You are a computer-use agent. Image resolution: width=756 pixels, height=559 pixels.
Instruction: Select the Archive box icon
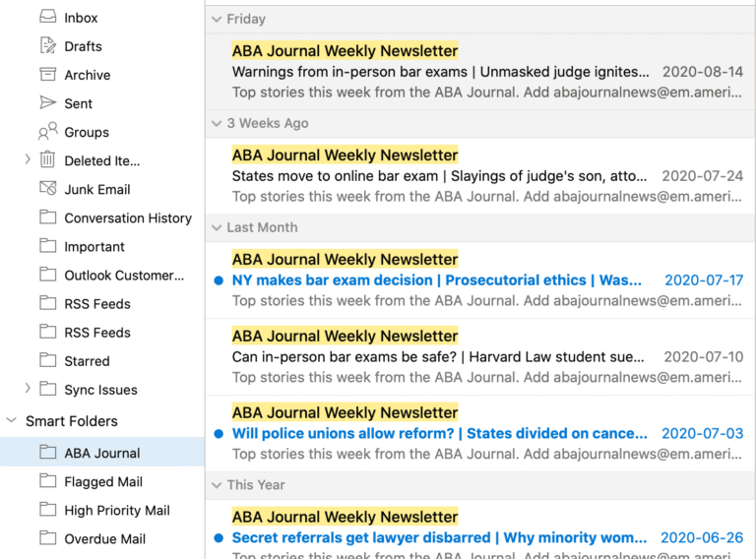point(47,74)
